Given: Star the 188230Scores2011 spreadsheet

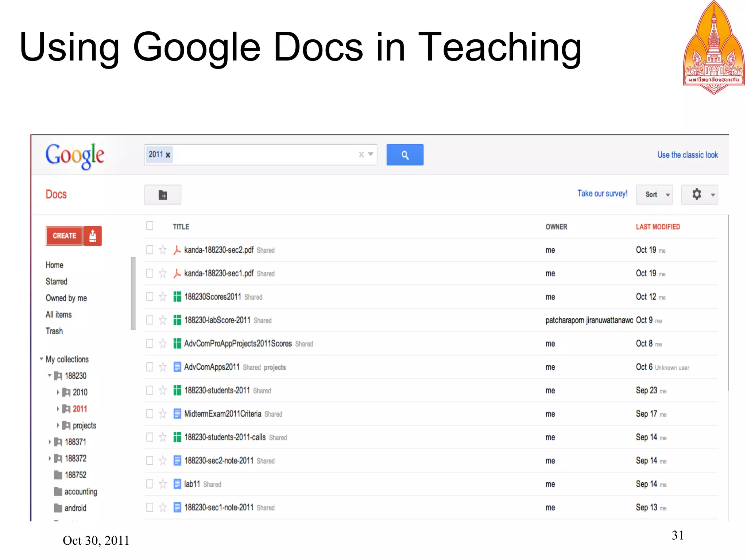Looking at the screenshot, I should click(163, 297).
